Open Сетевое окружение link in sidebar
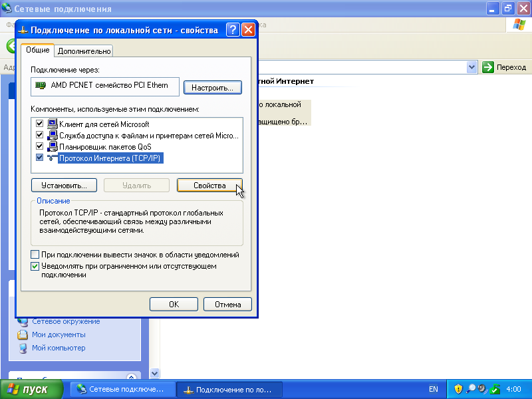 (x=66, y=321)
